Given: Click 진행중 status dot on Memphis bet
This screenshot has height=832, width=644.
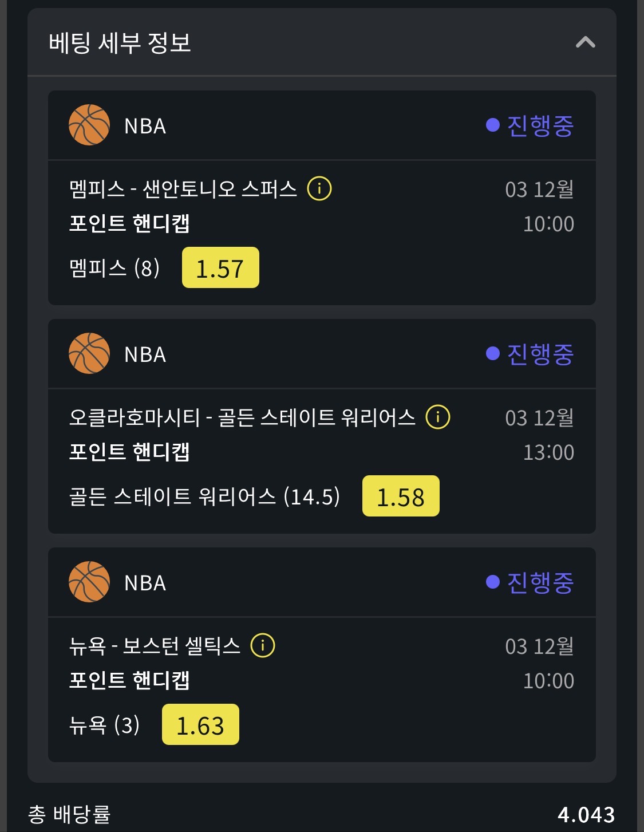Looking at the screenshot, I should click(493, 125).
